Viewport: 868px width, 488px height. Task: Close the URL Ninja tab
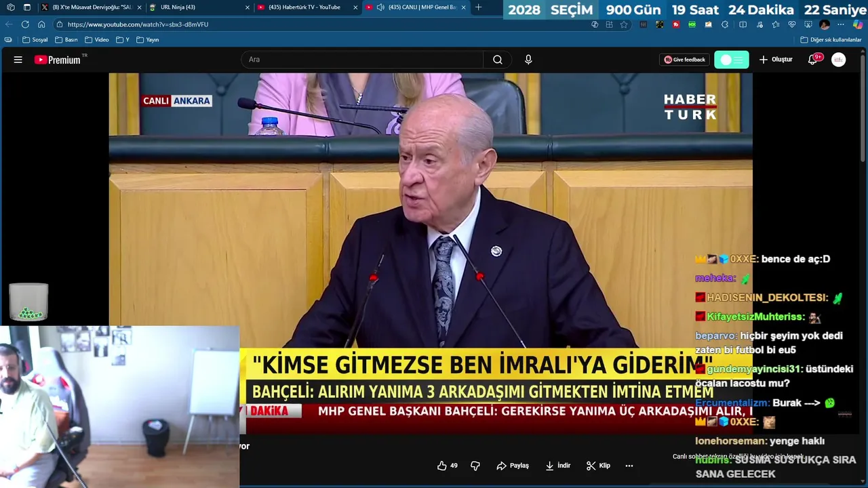pos(248,7)
